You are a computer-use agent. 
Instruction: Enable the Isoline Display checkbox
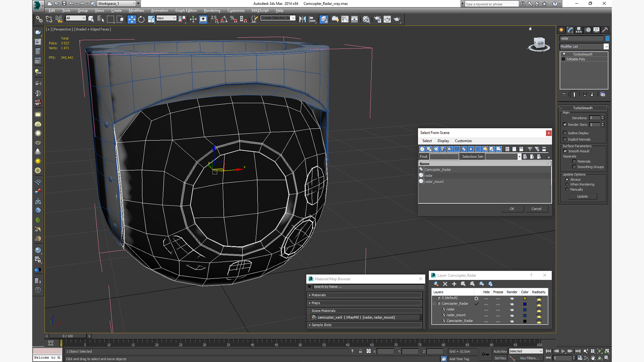(x=565, y=133)
